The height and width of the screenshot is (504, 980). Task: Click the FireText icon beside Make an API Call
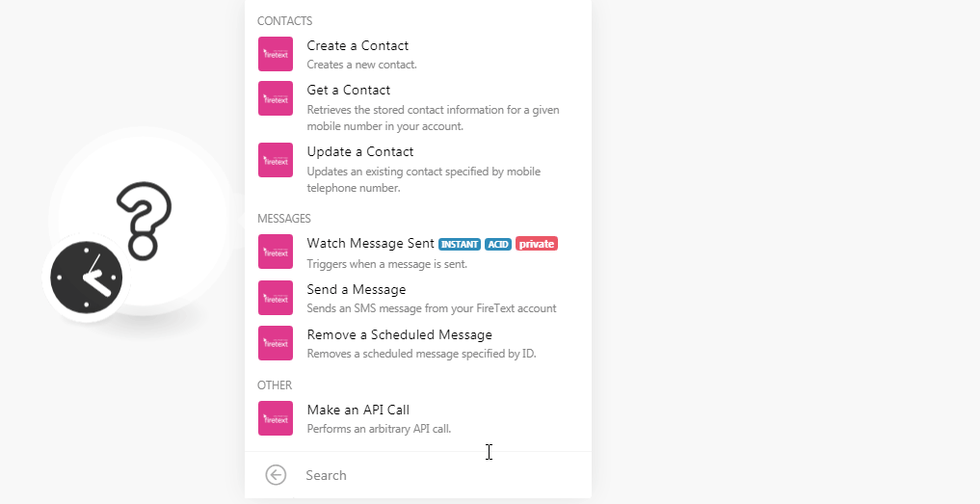coord(276,417)
